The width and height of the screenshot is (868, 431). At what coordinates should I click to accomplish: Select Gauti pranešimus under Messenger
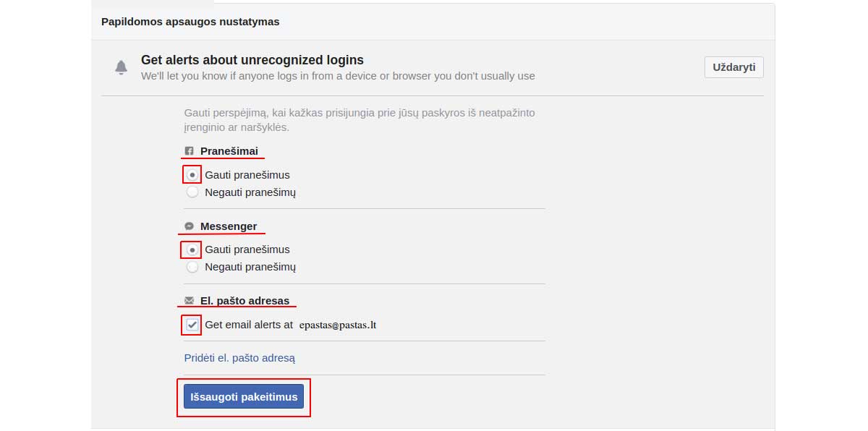(192, 249)
